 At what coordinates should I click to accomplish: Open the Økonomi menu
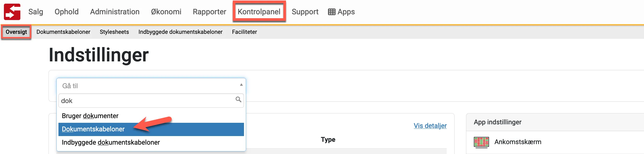click(x=166, y=12)
